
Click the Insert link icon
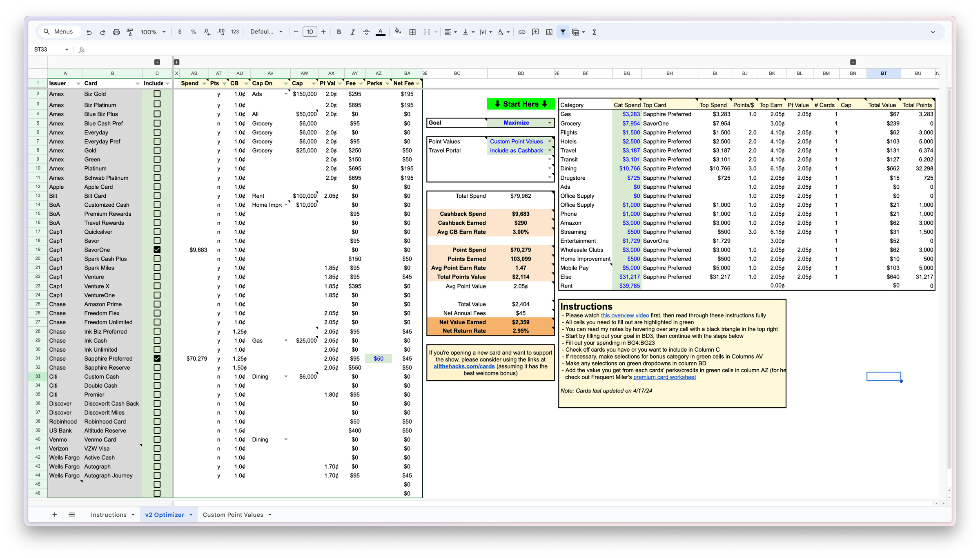[x=521, y=32]
